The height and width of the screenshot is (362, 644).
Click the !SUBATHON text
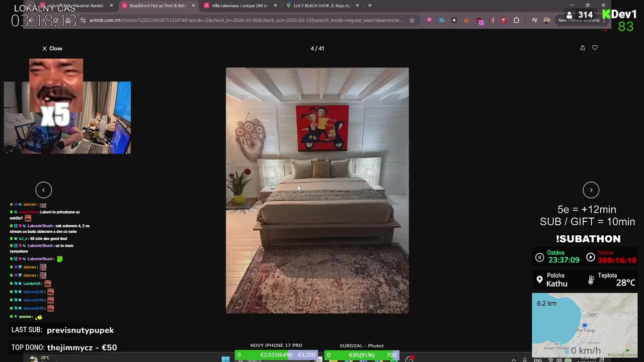[x=588, y=239]
